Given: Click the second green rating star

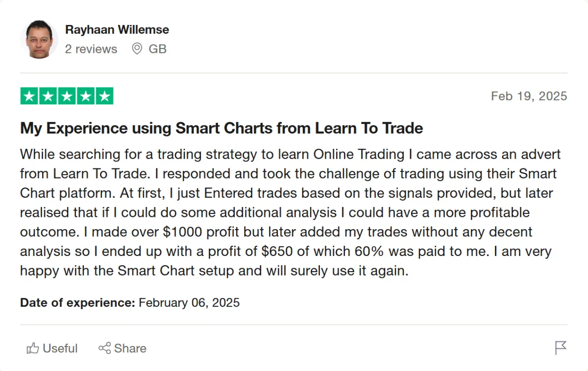Looking at the screenshot, I should pyautogui.click(x=48, y=96).
